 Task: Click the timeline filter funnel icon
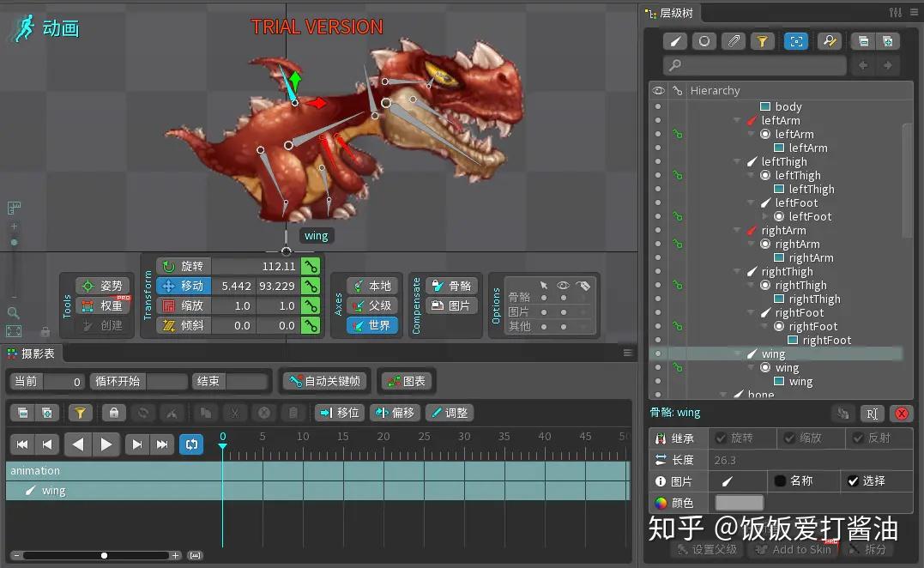click(x=80, y=413)
